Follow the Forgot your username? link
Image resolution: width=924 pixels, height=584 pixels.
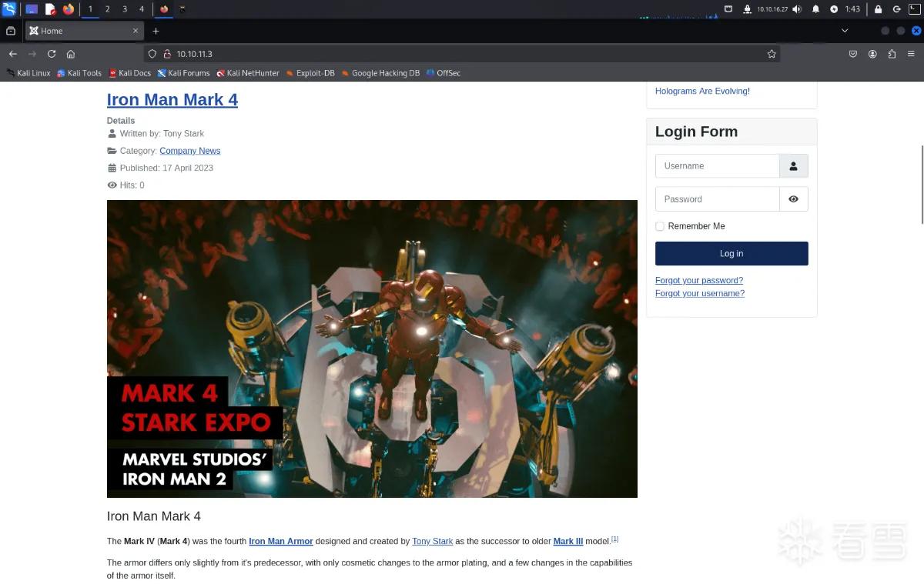coord(700,293)
